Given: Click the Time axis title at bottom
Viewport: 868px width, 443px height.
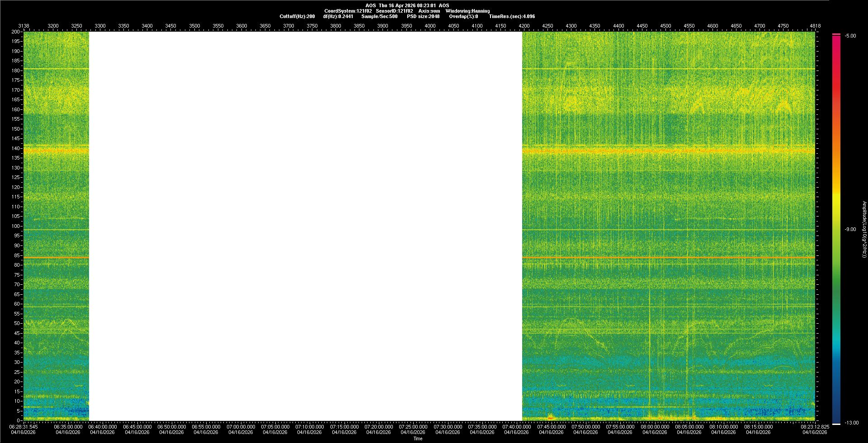Looking at the screenshot, I should click(x=418, y=438).
